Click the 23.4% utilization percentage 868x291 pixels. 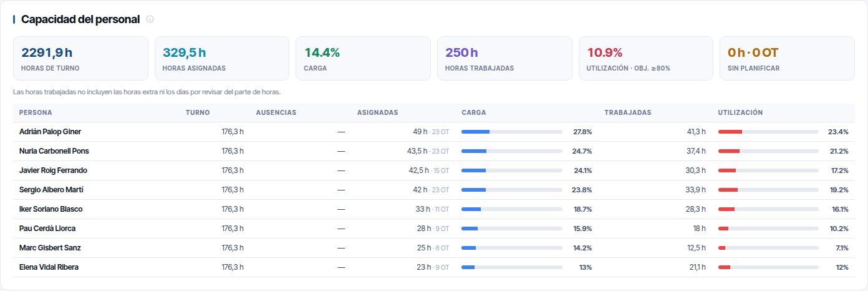[838, 132]
